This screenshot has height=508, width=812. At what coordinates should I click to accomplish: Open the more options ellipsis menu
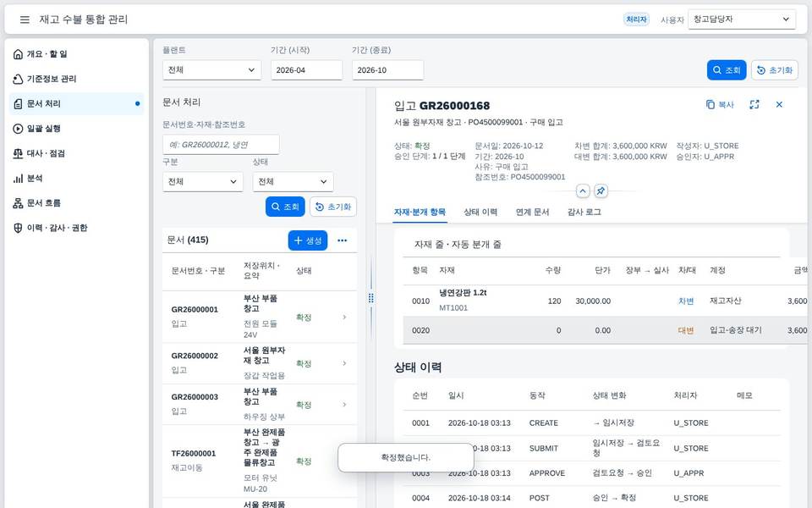click(x=343, y=240)
